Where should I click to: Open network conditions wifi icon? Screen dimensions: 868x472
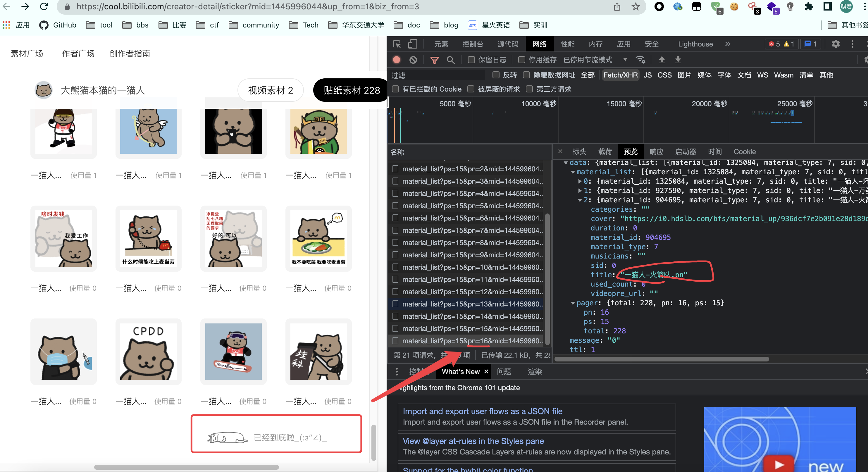click(640, 60)
